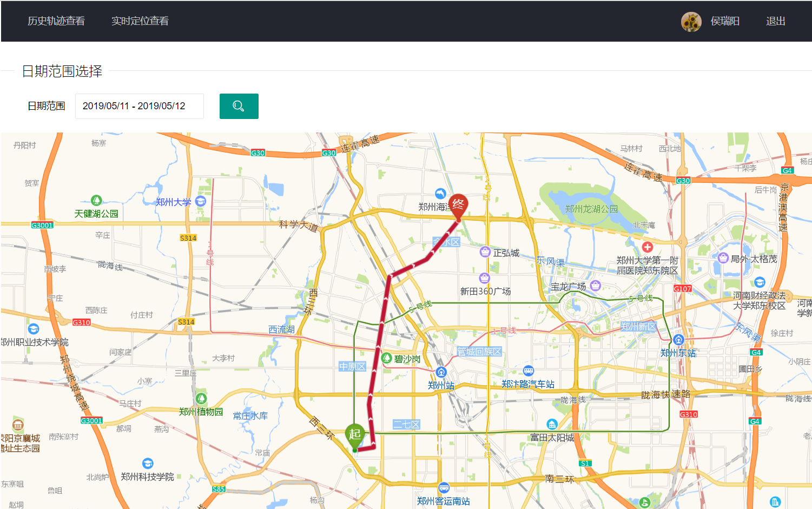Click the green search button
Viewport: 812px width, 509px height.
click(x=239, y=106)
